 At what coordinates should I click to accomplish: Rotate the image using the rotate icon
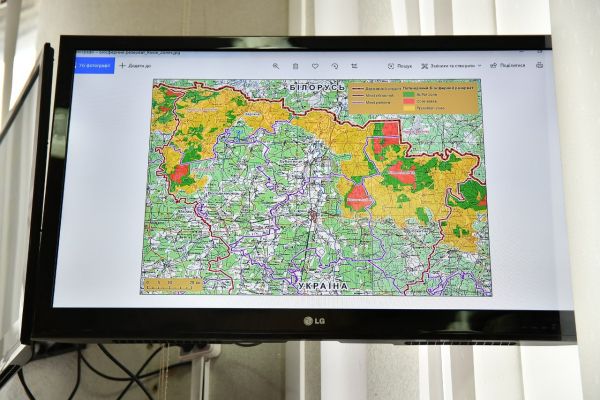coord(333,66)
